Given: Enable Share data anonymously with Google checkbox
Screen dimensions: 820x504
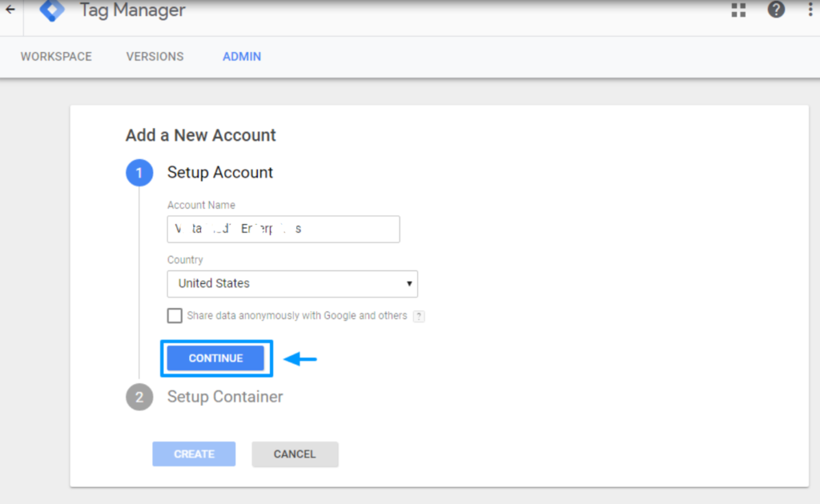Looking at the screenshot, I should click(175, 315).
